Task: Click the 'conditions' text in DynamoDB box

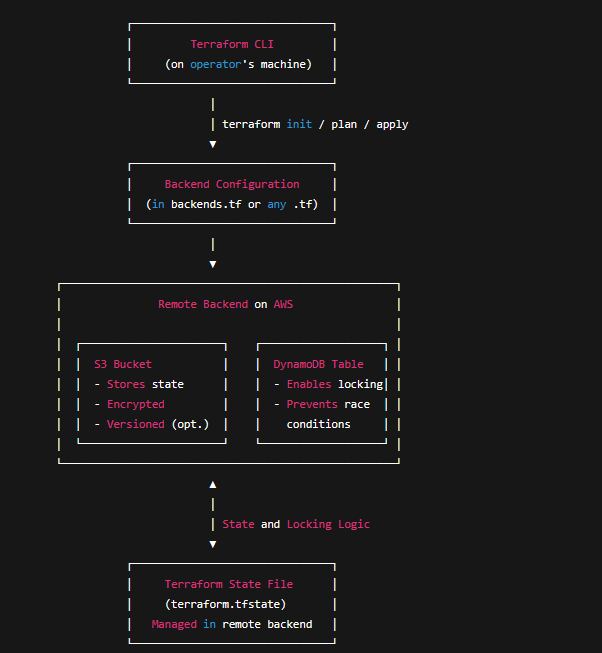Action: click(x=318, y=424)
